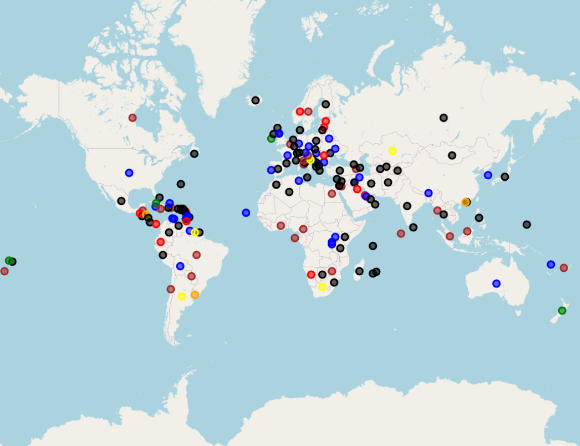
Task: Click the brown marker near the Maldives
Action: tap(401, 233)
